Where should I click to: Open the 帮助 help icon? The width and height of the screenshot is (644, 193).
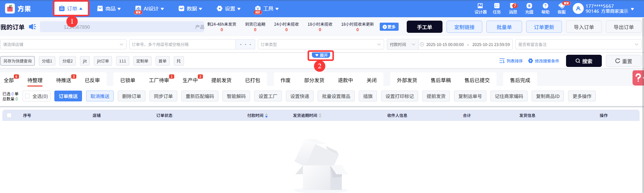coord(545,6)
